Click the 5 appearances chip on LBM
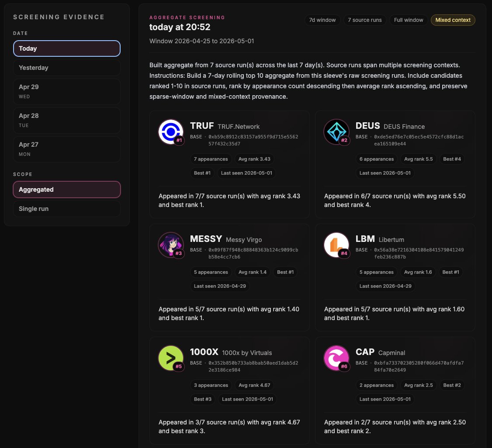492x448 pixels. click(377, 272)
